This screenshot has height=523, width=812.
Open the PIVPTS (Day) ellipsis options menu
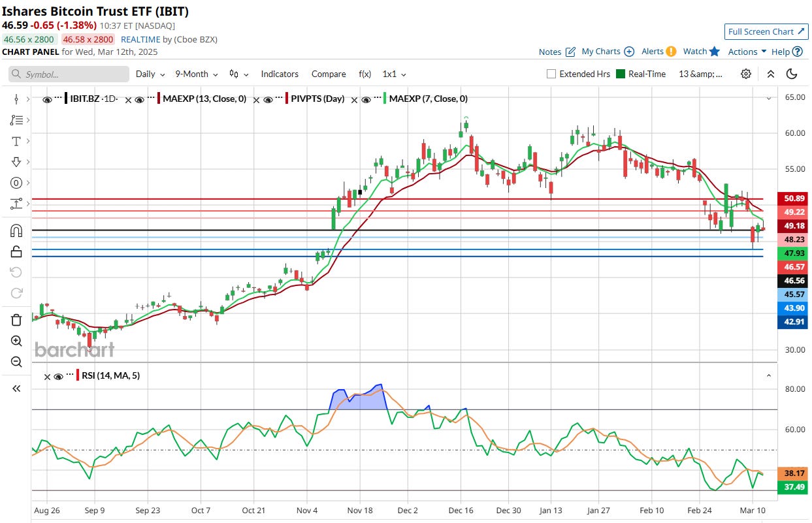[280, 98]
